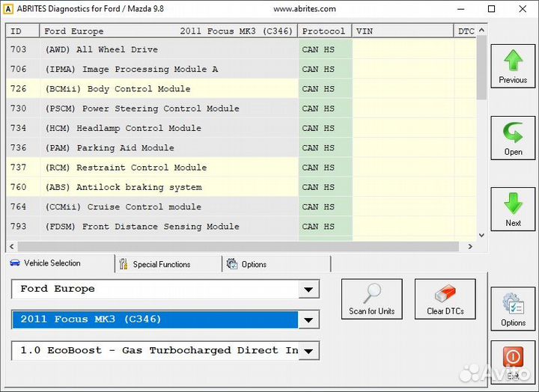Switch to Special Functions tab
The width and height of the screenshot is (539, 392).
coord(168,264)
